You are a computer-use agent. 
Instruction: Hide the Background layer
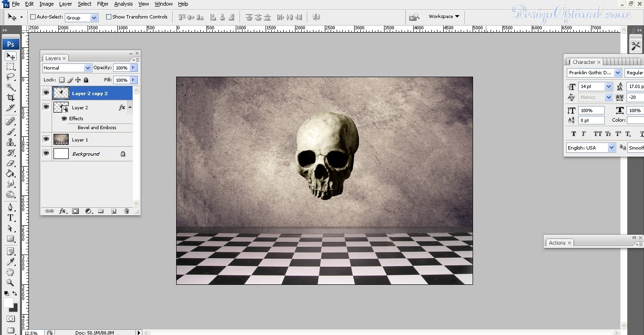(46, 153)
